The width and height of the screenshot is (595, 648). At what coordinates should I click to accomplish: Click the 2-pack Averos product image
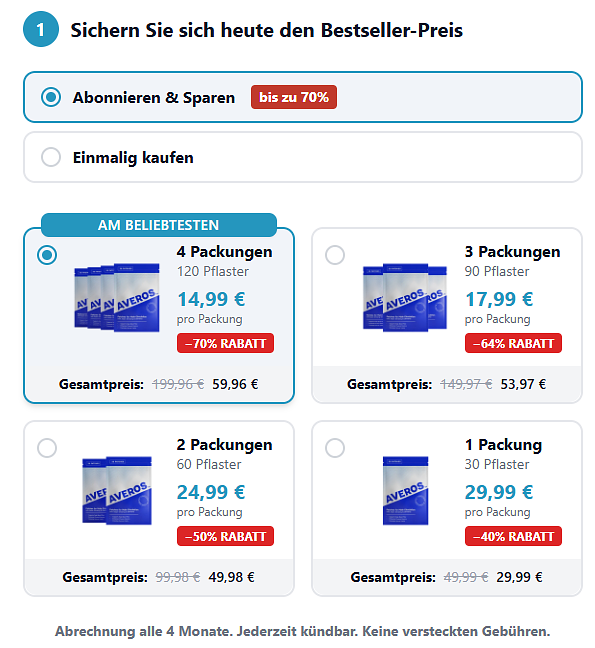coord(117,491)
